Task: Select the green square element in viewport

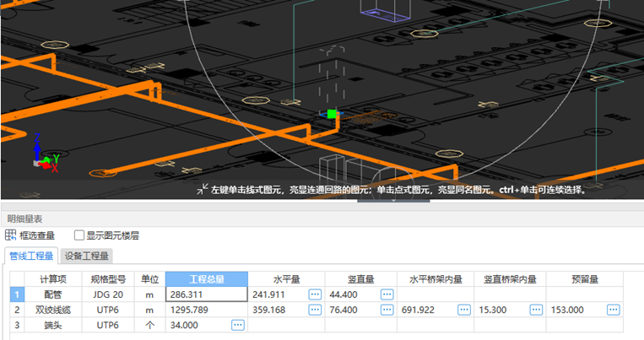Action: (x=332, y=113)
